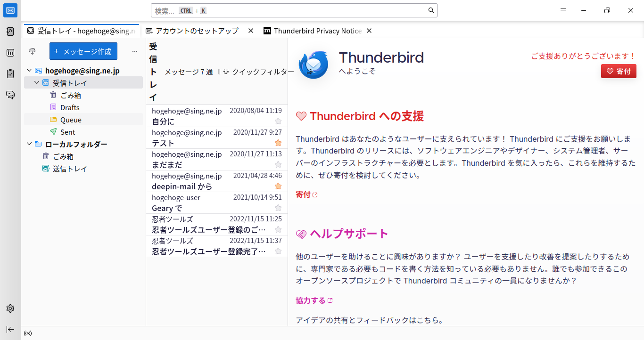Click the red 寄付 donate button

[x=619, y=72]
